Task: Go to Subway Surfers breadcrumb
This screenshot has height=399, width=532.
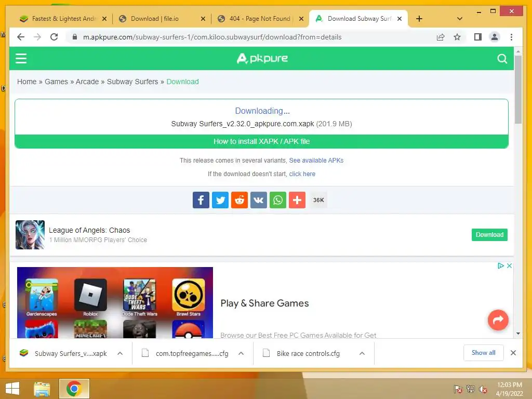Action: click(132, 82)
